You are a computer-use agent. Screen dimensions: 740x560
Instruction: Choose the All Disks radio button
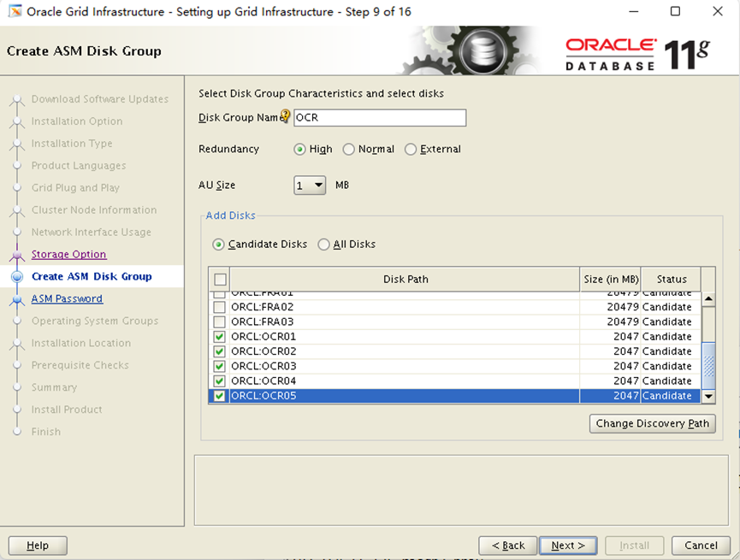click(323, 245)
